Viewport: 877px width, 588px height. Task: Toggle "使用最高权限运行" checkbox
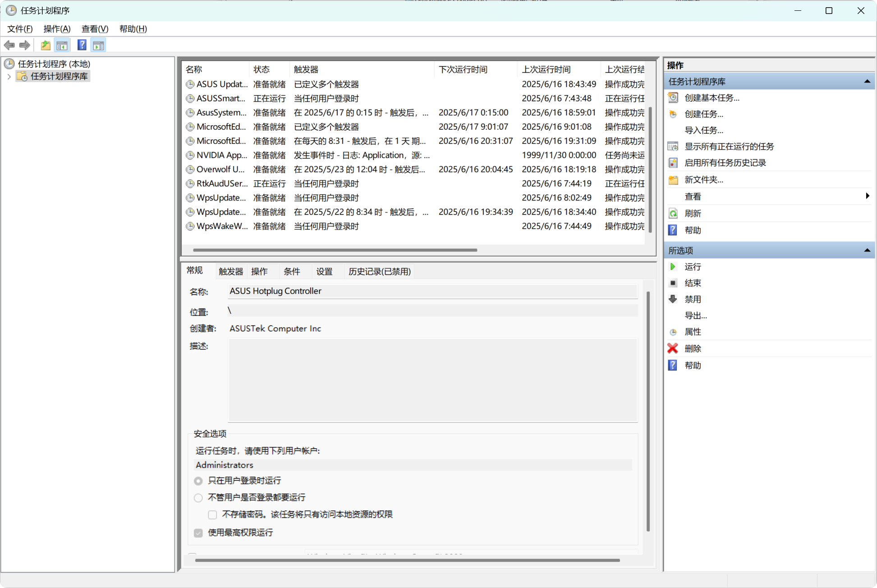tap(198, 533)
